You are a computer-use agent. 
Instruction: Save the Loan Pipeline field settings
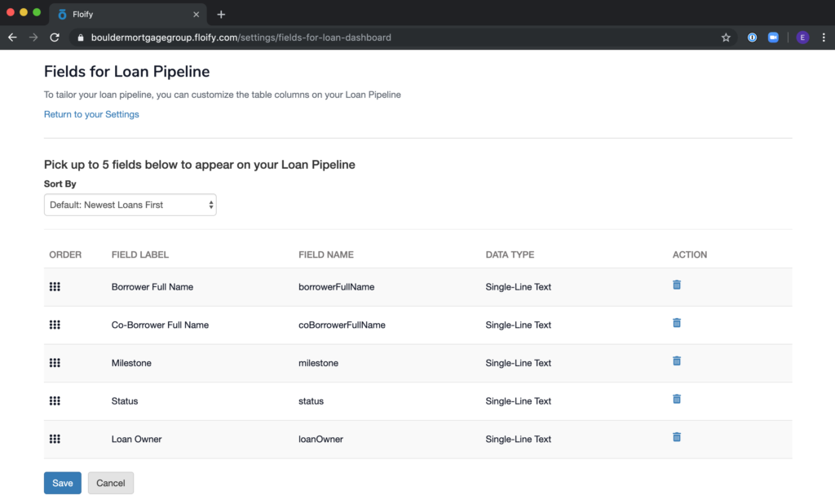pyautogui.click(x=62, y=483)
